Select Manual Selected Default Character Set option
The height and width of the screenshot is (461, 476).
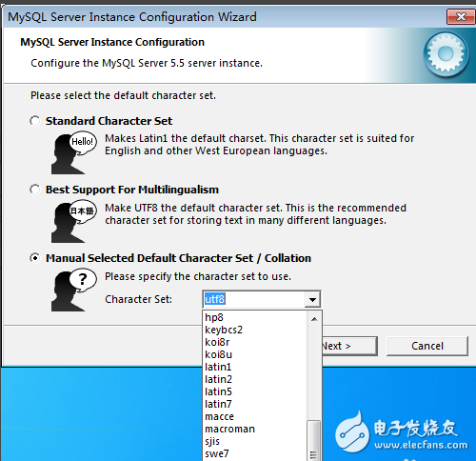click(35, 258)
